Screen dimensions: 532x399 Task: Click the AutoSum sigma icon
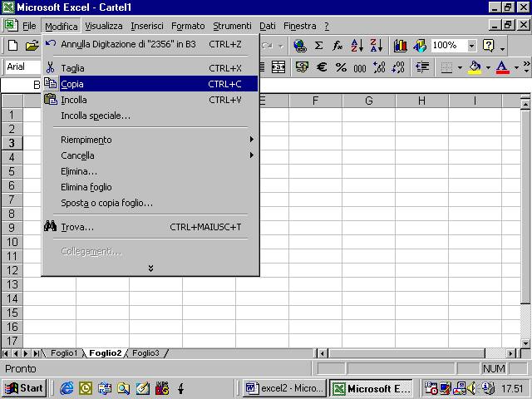pyautogui.click(x=318, y=46)
